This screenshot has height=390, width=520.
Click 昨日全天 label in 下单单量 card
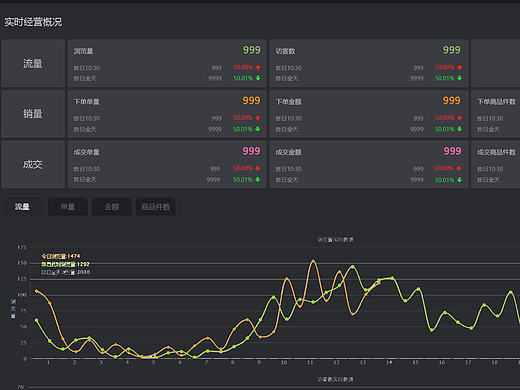tap(85, 129)
